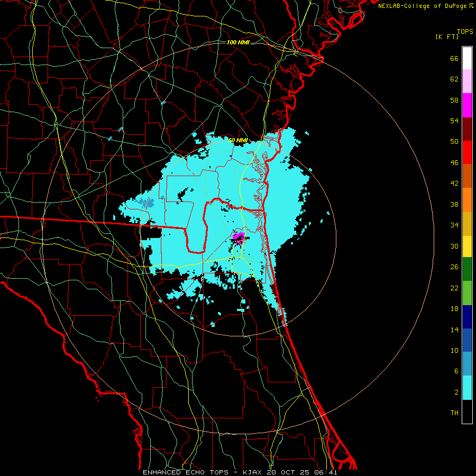
Task: Click the 'KJAX' radar station identifier
Action: tap(253, 472)
